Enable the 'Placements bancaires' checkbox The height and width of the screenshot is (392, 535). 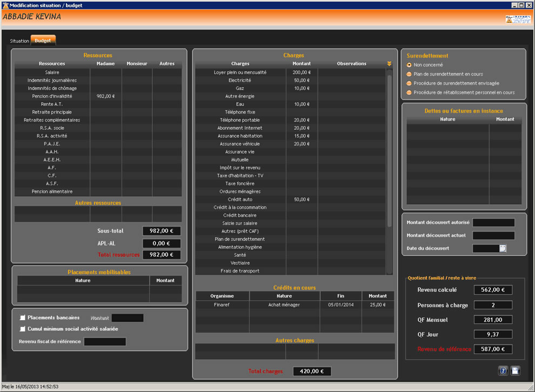click(23, 318)
